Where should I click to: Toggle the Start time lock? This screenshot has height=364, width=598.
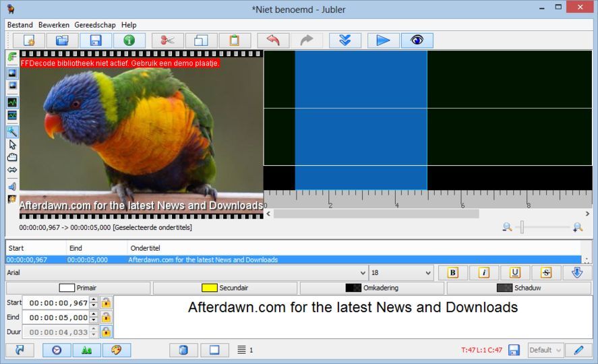point(106,303)
